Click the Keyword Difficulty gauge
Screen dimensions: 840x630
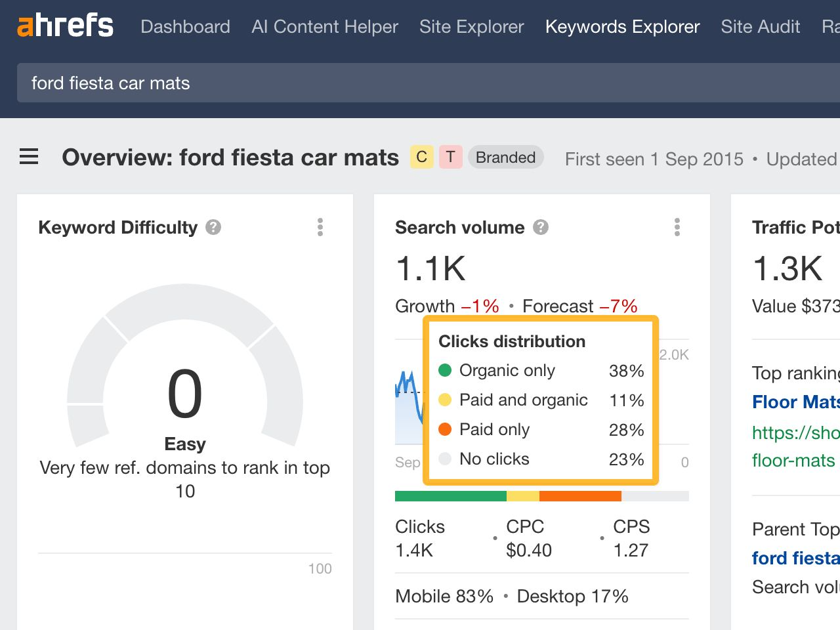coord(185,365)
